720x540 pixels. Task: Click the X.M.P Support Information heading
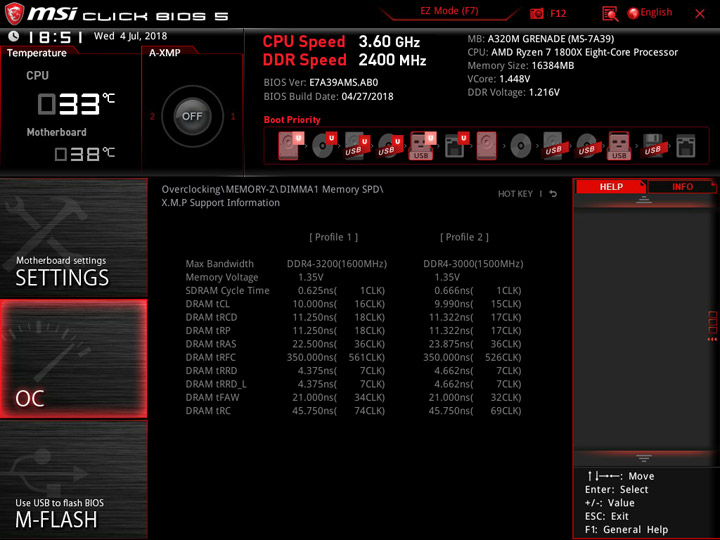click(x=220, y=202)
